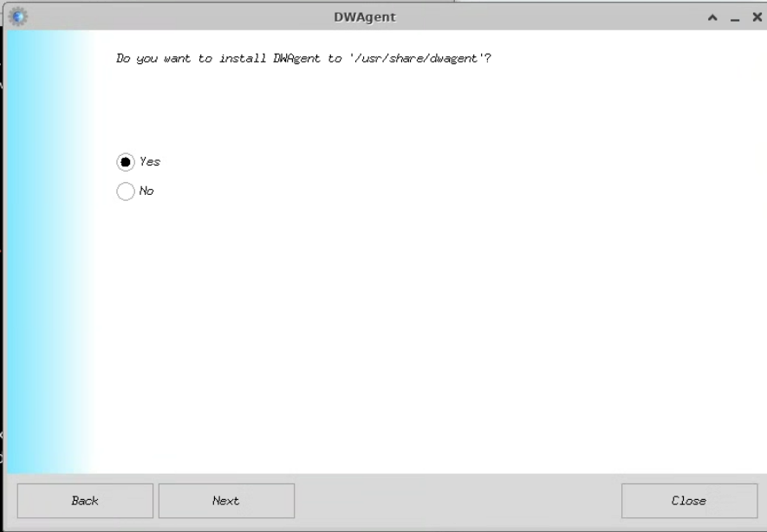This screenshot has width=767, height=532.
Task: Select the No radio button
Action: point(126,191)
